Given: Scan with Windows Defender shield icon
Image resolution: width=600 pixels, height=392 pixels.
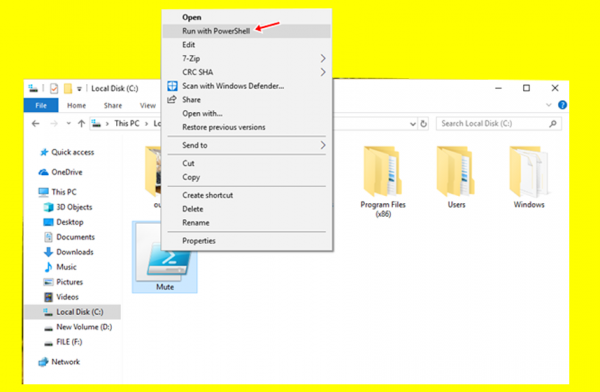Looking at the screenshot, I should (x=172, y=86).
